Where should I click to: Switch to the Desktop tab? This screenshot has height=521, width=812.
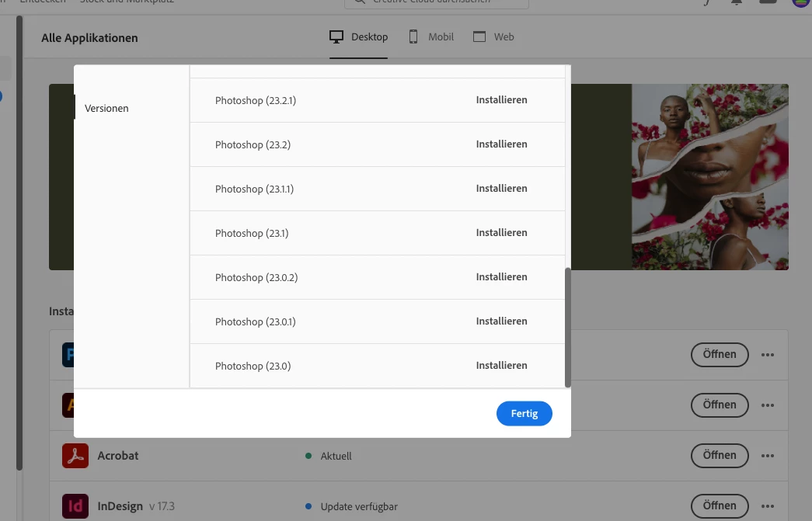358,37
